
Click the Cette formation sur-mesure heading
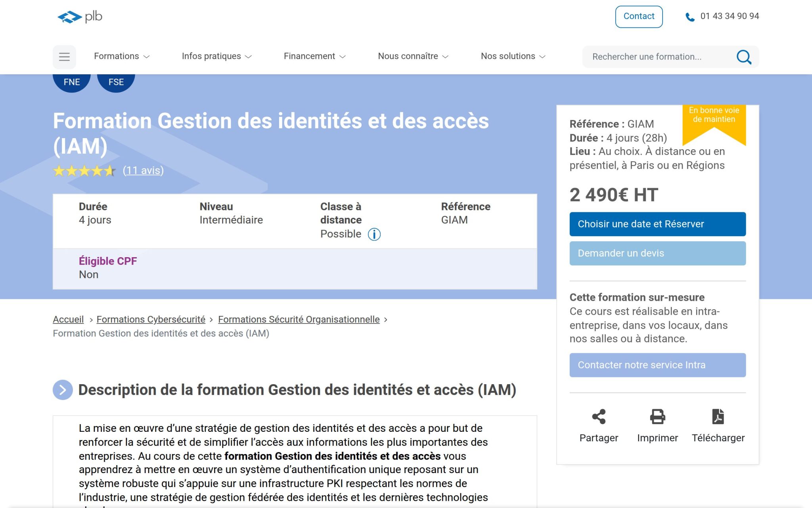pyautogui.click(x=637, y=297)
